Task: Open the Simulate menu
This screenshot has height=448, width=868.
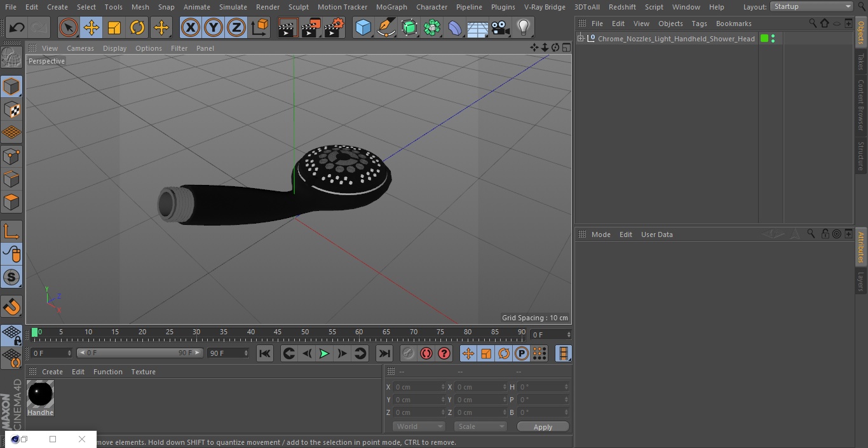Action: [233, 7]
